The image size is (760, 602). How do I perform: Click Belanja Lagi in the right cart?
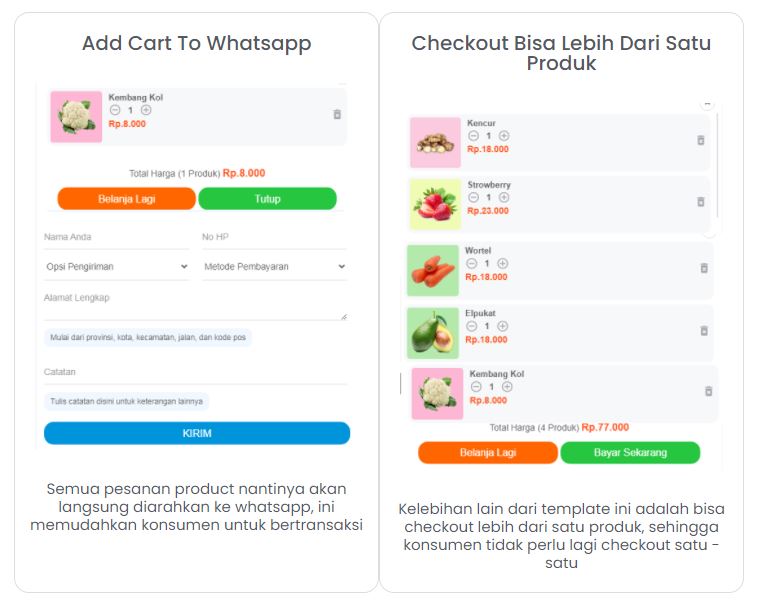tap(488, 453)
